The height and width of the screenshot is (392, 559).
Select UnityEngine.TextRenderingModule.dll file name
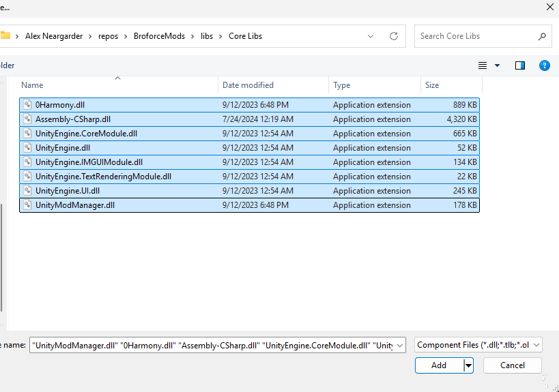pyautogui.click(x=103, y=177)
